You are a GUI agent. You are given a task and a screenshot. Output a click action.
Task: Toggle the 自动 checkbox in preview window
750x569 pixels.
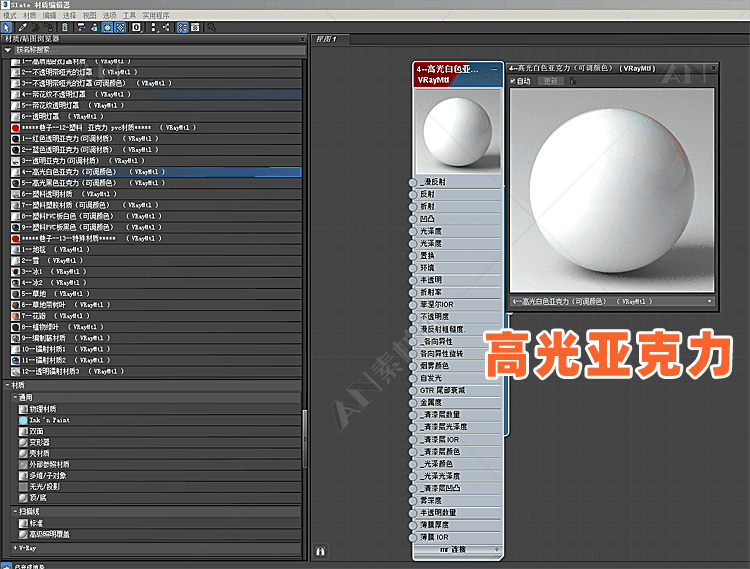tap(514, 81)
